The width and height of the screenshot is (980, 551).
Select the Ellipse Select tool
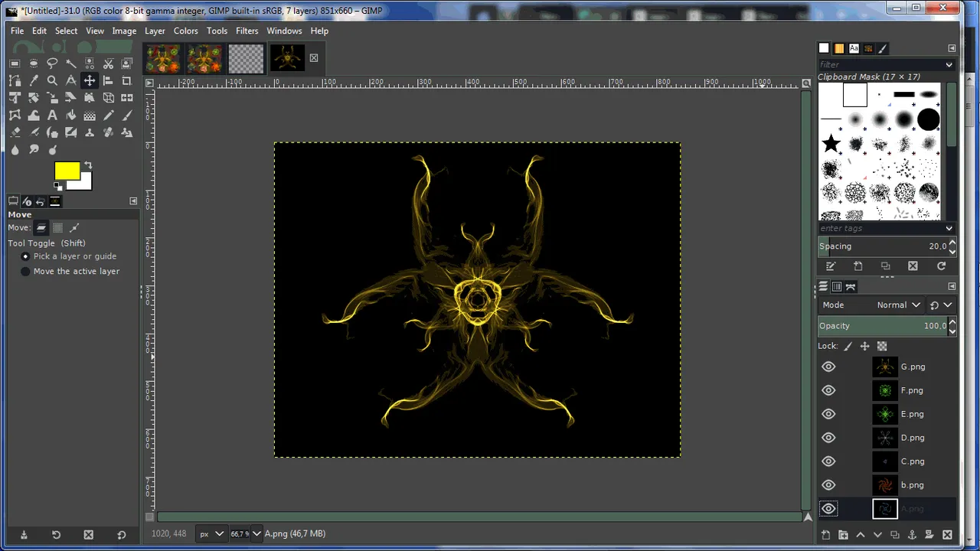(x=34, y=64)
